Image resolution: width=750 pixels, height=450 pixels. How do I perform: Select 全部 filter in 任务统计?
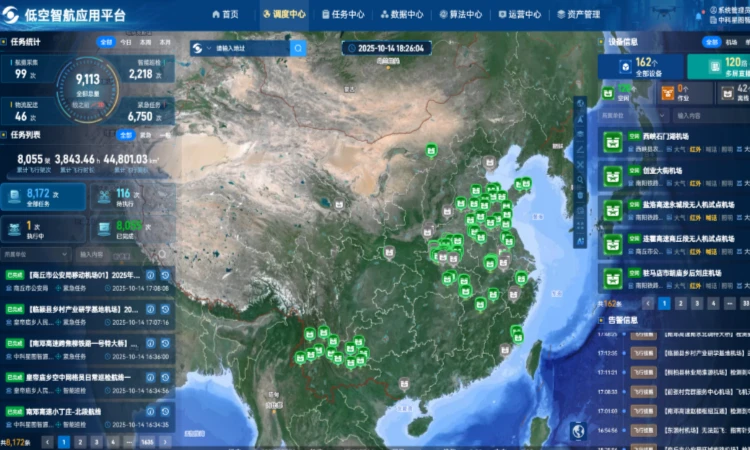(x=106, y=42)
